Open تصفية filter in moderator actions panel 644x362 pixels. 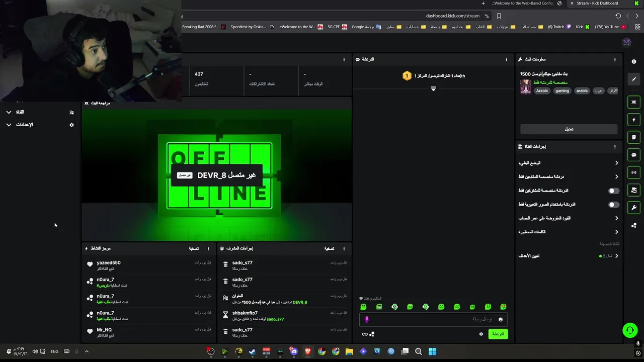[329, 248]
